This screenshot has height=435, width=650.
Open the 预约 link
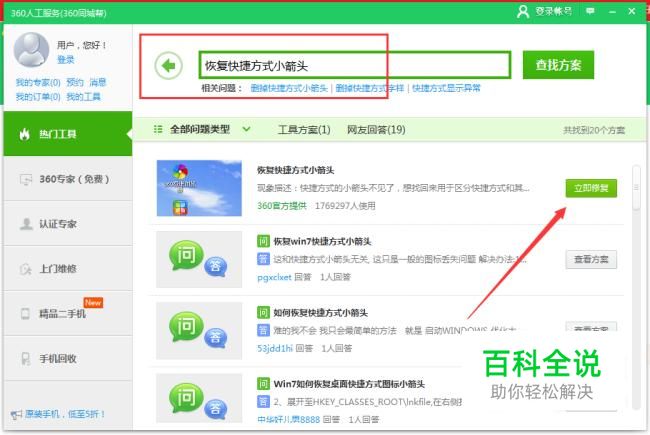(x=75, y=83)
